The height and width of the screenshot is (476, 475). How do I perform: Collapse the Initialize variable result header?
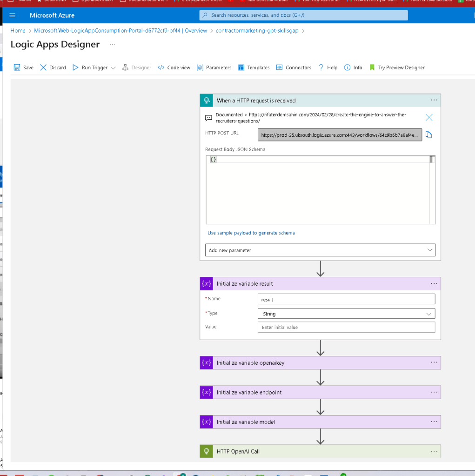[x=320, y=283]
